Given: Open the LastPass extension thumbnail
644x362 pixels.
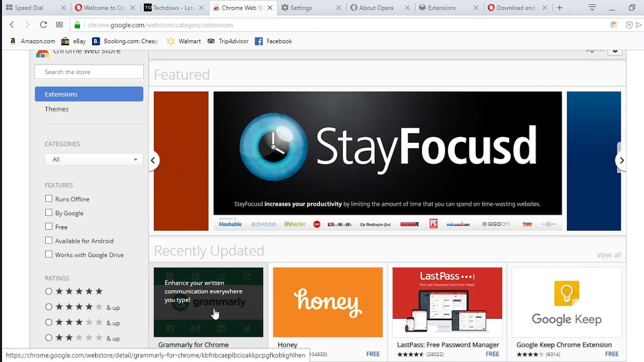Looking at the screenshot, I should coord(447,302).
